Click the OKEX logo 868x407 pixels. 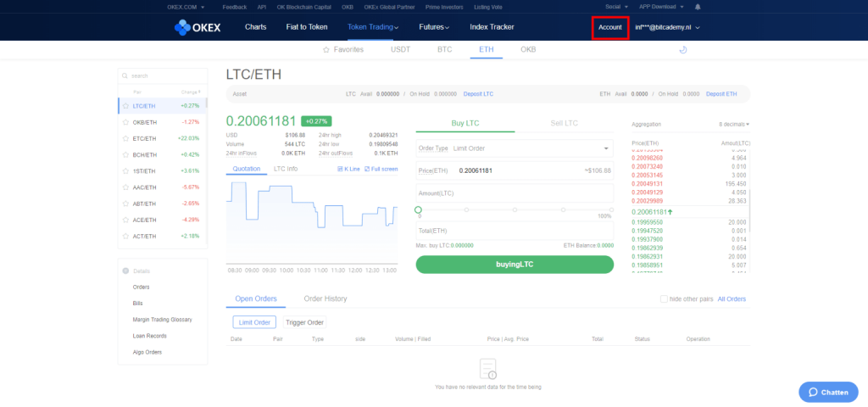[x=197, y=27]
